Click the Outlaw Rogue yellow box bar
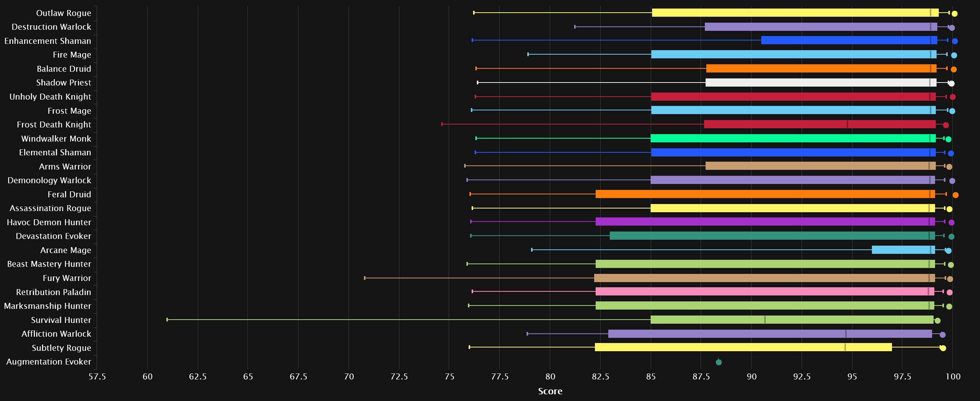This screenshot has height=401, width=980. 795,13
